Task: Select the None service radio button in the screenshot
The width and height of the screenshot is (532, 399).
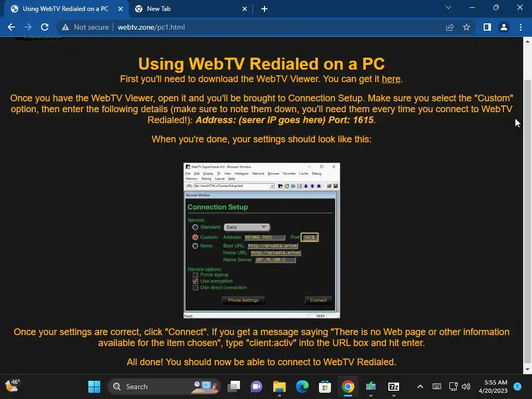Action: point(195,246)
